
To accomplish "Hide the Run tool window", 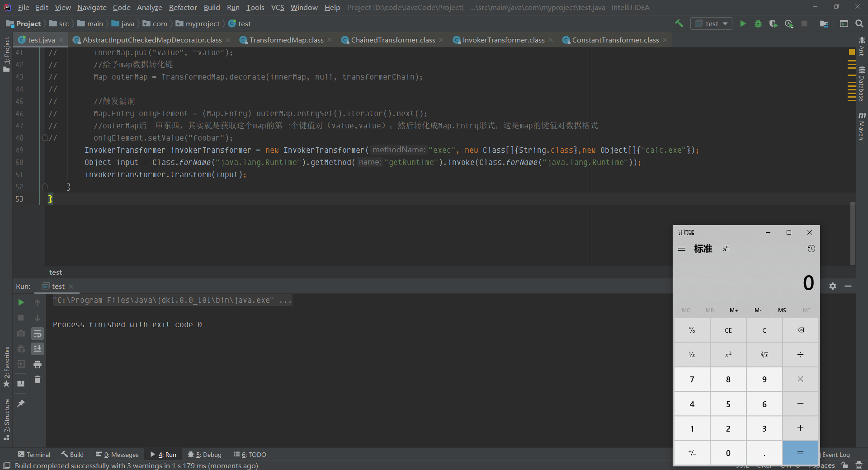I will coord(848,286).
